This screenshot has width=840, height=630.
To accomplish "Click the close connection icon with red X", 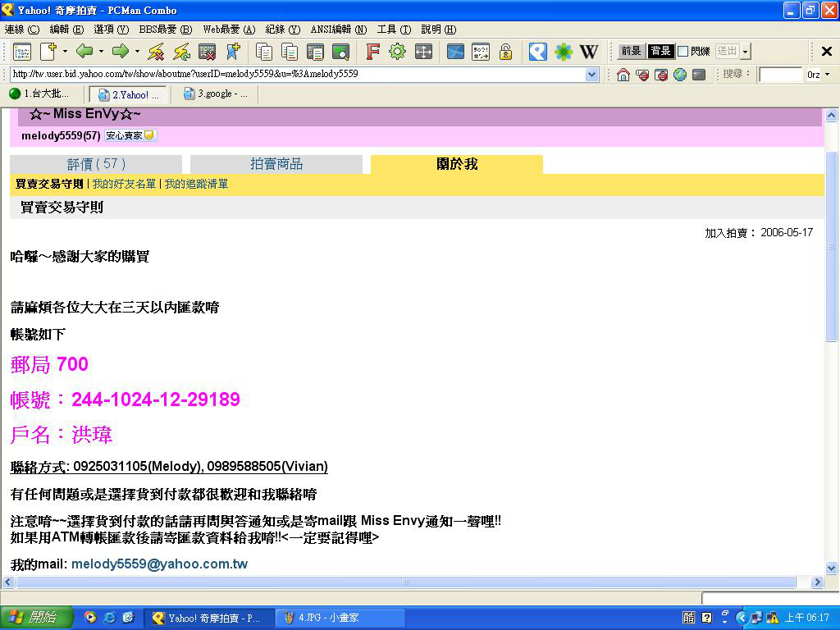I will (x=208, y=52).
